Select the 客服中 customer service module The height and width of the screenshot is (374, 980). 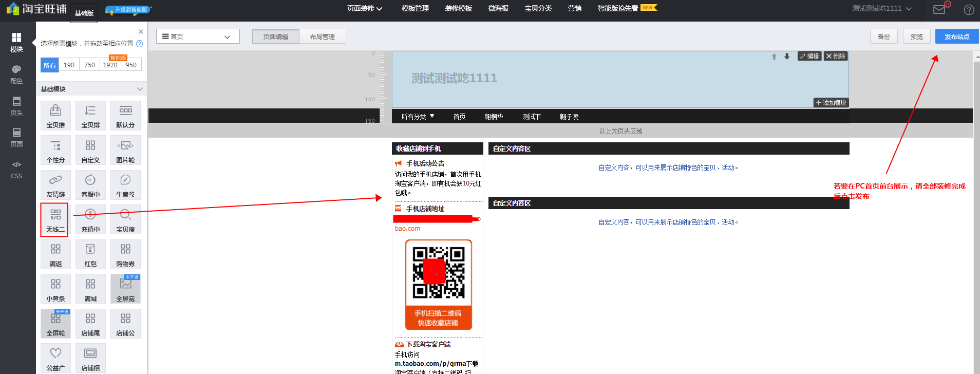(90, 185)
